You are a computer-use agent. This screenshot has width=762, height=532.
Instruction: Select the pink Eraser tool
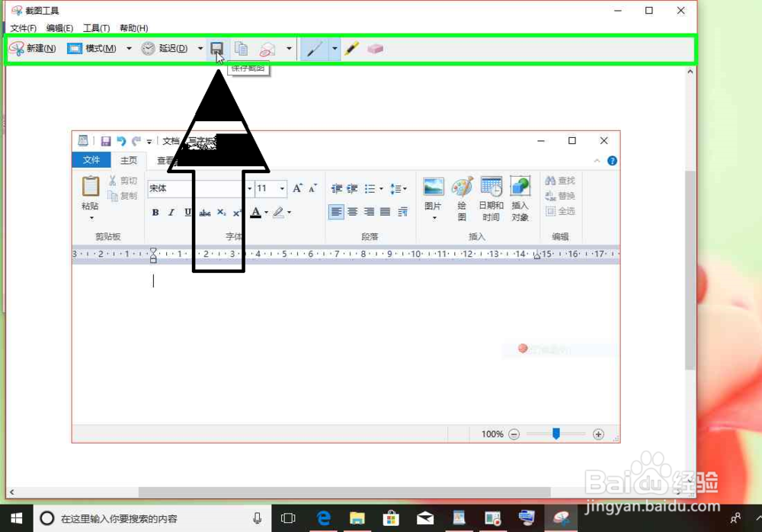pos(375,49)
